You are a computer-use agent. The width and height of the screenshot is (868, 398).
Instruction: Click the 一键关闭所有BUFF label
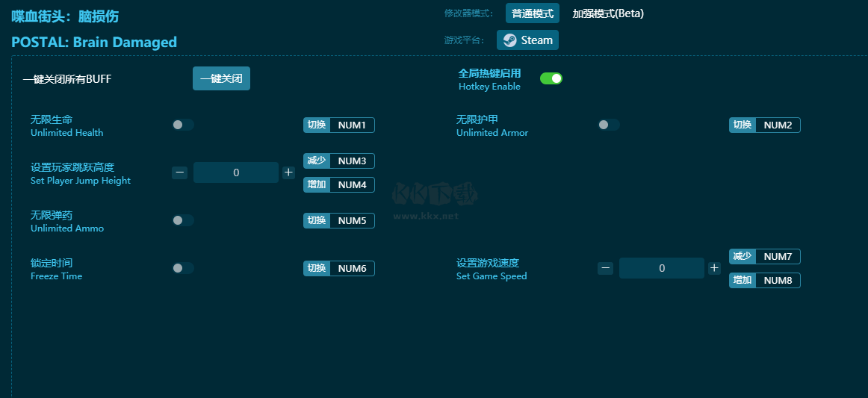(67, 79)
